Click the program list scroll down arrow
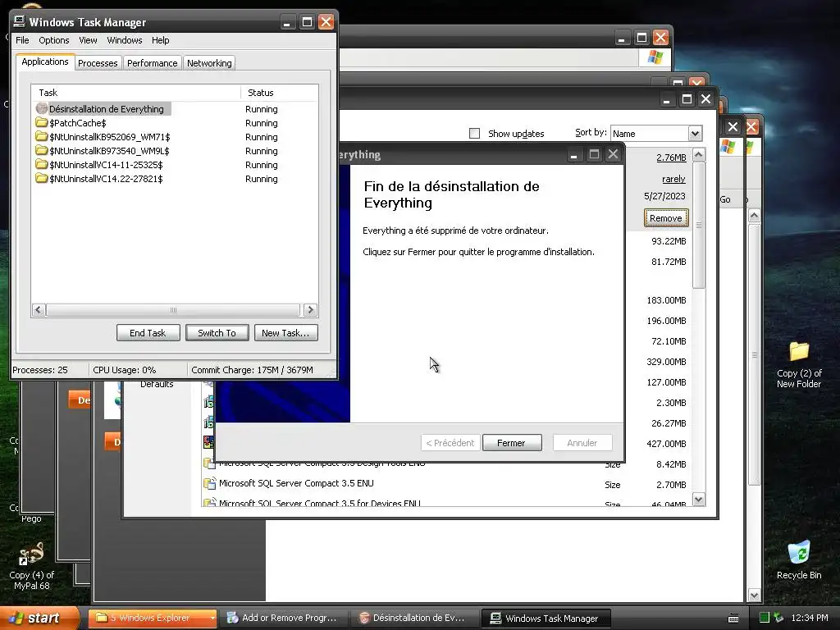 point(699,500)
